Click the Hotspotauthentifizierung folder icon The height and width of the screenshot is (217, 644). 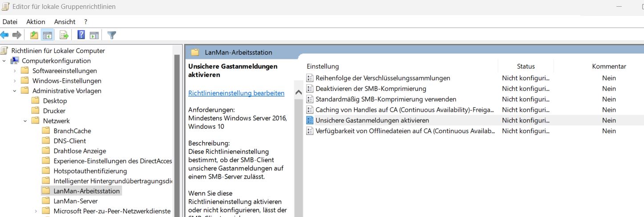pyautogui.click(x=46, y=171)
